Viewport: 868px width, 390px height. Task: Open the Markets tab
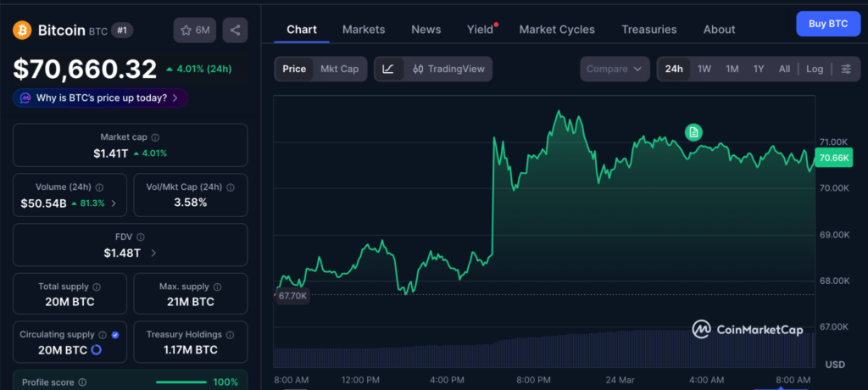coord(364,30)
